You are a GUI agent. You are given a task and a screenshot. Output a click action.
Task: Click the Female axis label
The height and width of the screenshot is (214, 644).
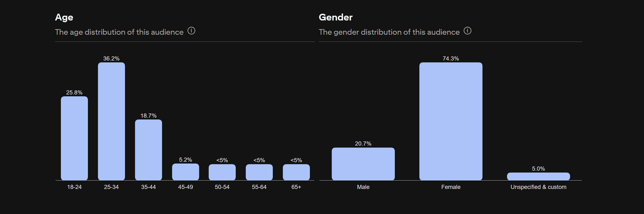coord(450,187)
